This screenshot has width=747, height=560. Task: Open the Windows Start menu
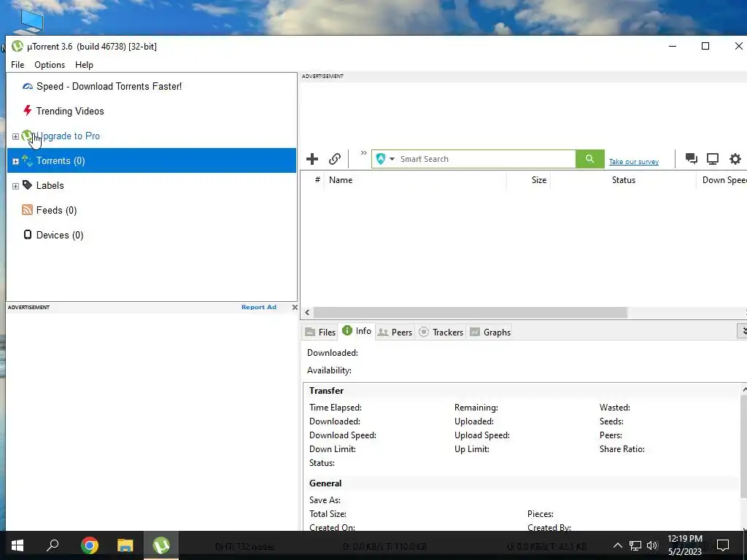click(x=18, y=545)
